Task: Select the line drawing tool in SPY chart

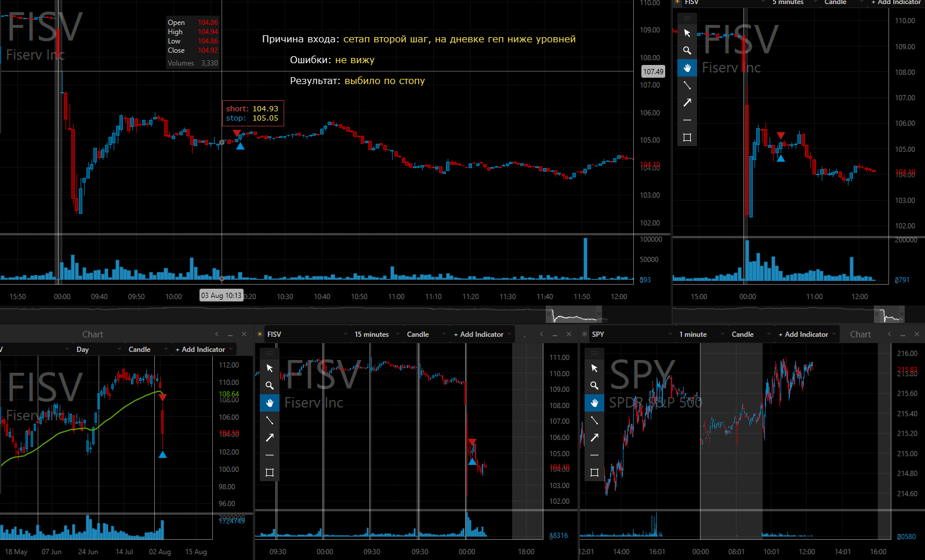Action: (594, 420)
